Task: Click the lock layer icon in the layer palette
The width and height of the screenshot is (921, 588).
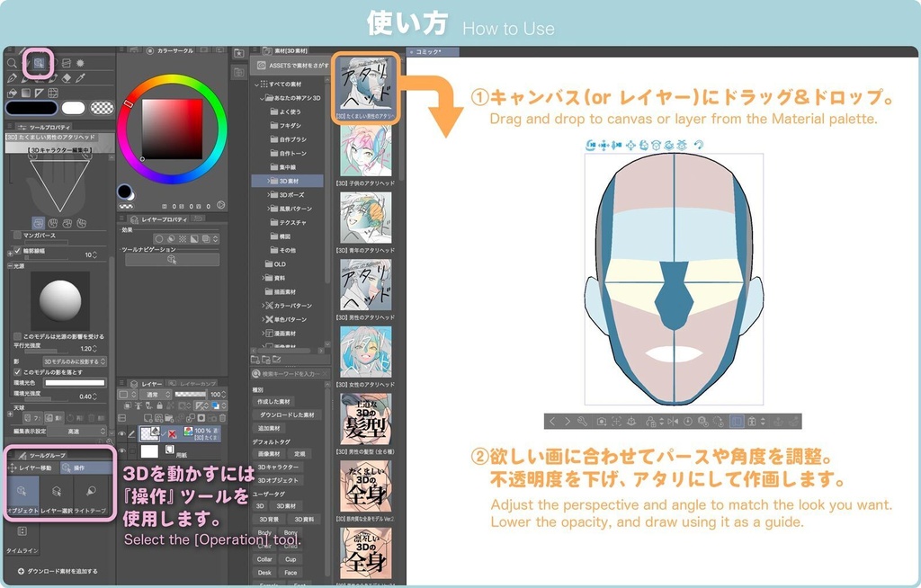Action: [159, 405]
